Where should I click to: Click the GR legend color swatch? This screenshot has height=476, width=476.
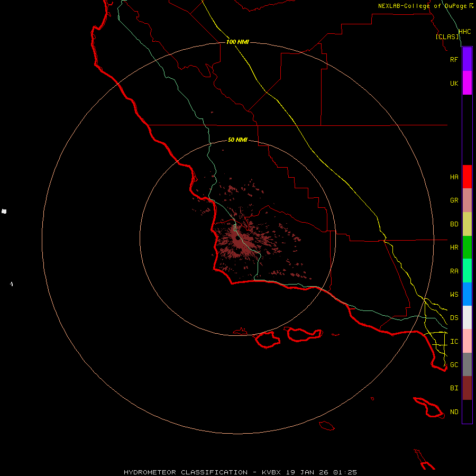tap(467, 200)
